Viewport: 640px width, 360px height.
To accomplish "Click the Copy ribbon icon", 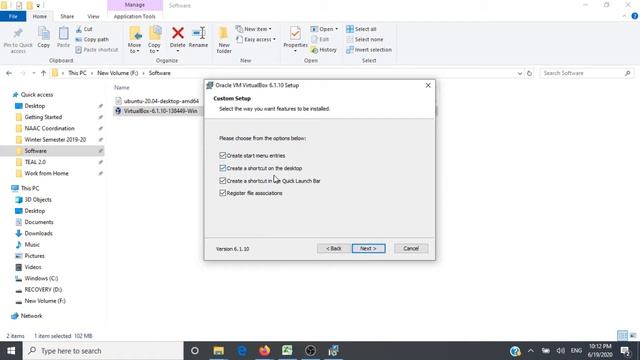I will (44, 38).
